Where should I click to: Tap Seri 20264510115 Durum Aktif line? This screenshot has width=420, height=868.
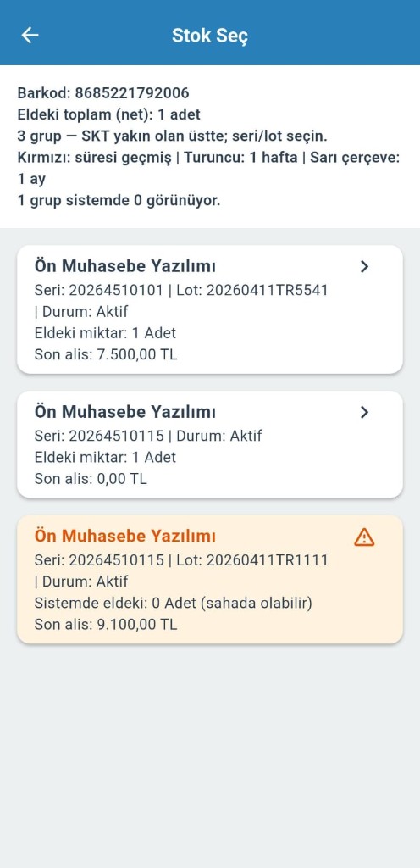[x=148, y=437]
